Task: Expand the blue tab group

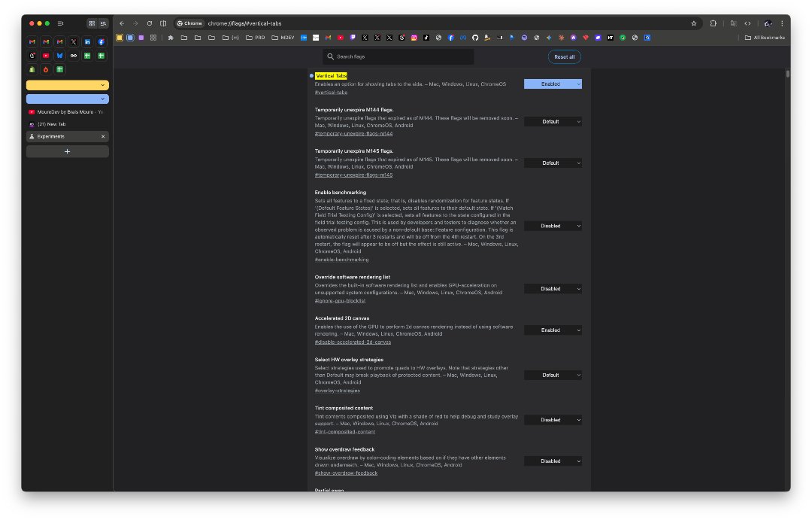Action: [x=68, y=99]
